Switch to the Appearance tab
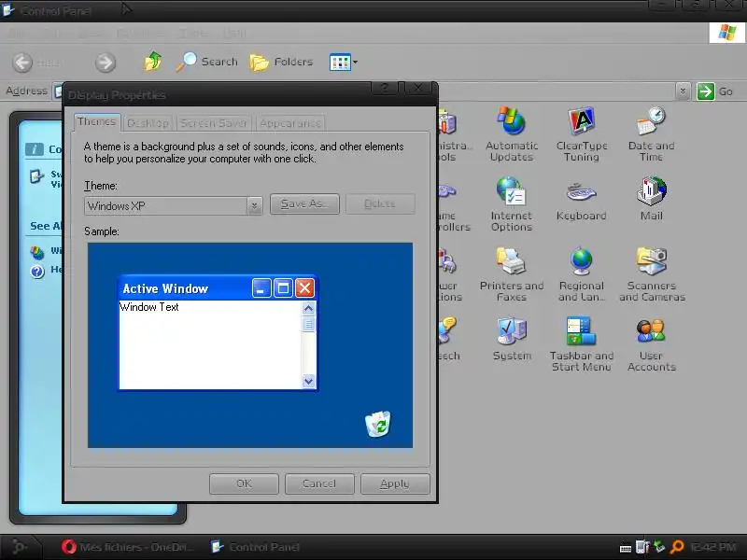The width and height of the screenshot is (747, 560). point(290,123)
